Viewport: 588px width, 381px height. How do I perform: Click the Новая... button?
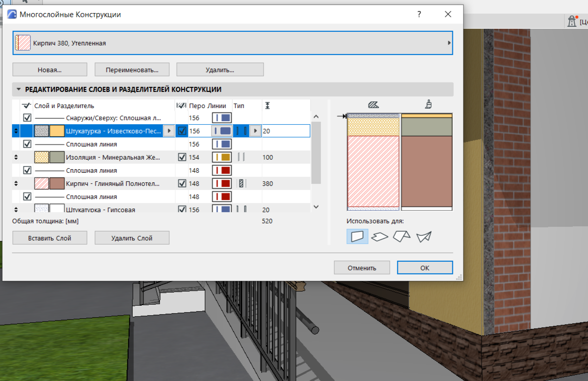[49, 69]
